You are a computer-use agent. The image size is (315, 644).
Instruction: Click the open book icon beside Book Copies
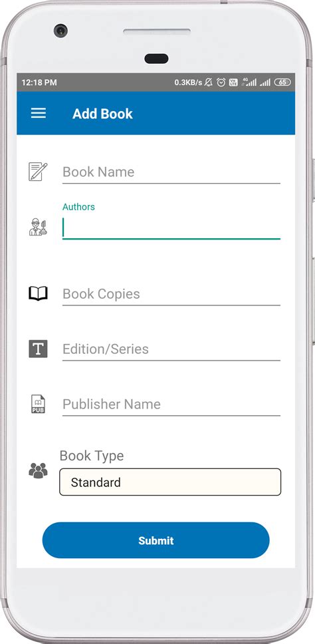click(x=38, y=293)
